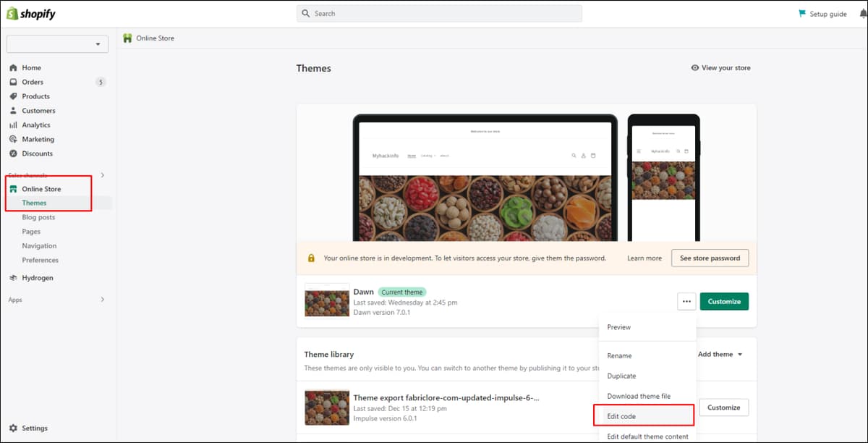Screen dimensions: 868x443
Task: Click the Settings gear icon
Action: pyautogui.click(x=13, y=429)
